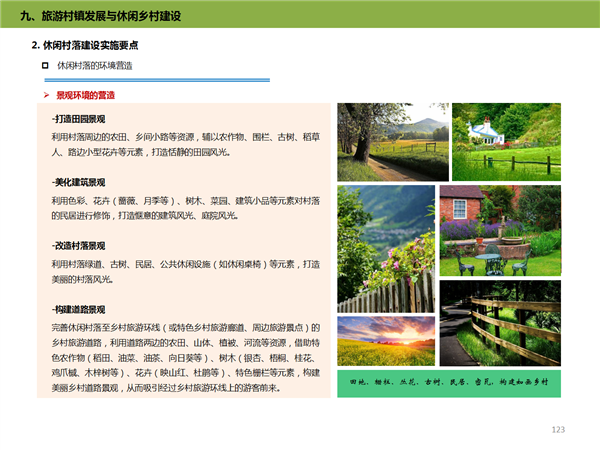Click the page number 123

point(558,429)
